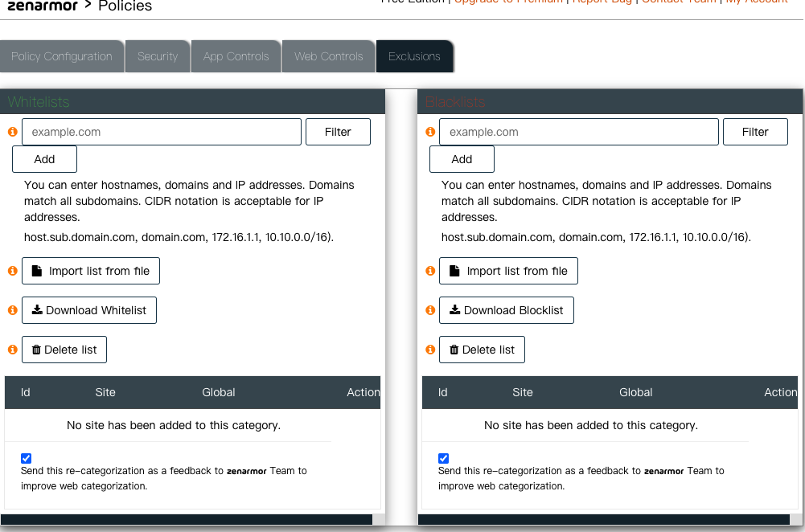Sort Blacklists table by Site column header
Image resolution: width=805 pixels, height=532 pixels.
point(523,392)
